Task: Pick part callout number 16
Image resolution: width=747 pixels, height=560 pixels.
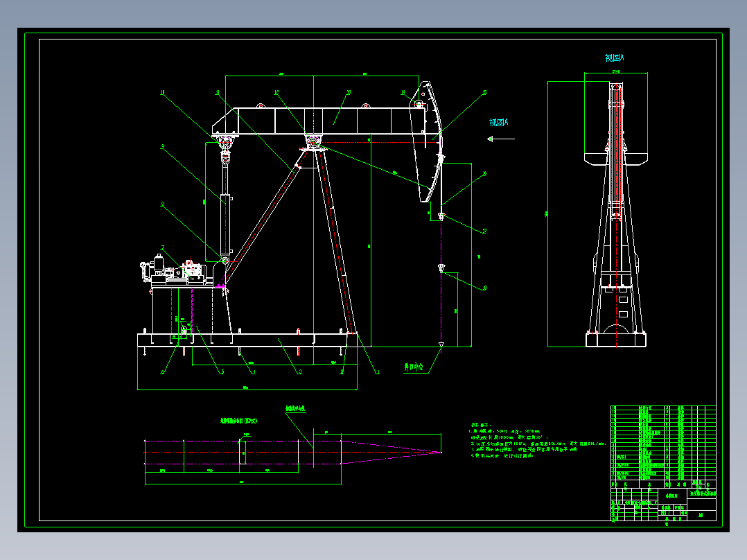Action: (484, 173)
